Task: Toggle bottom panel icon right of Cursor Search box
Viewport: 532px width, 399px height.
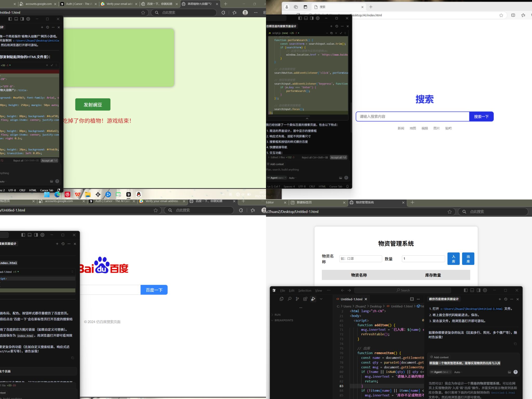Action: tap(472, 290)
